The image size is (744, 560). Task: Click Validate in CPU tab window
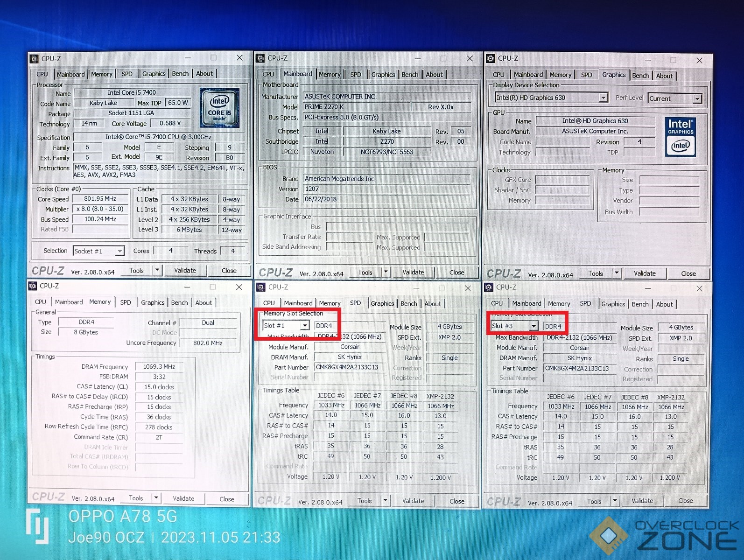pos(185,270)
